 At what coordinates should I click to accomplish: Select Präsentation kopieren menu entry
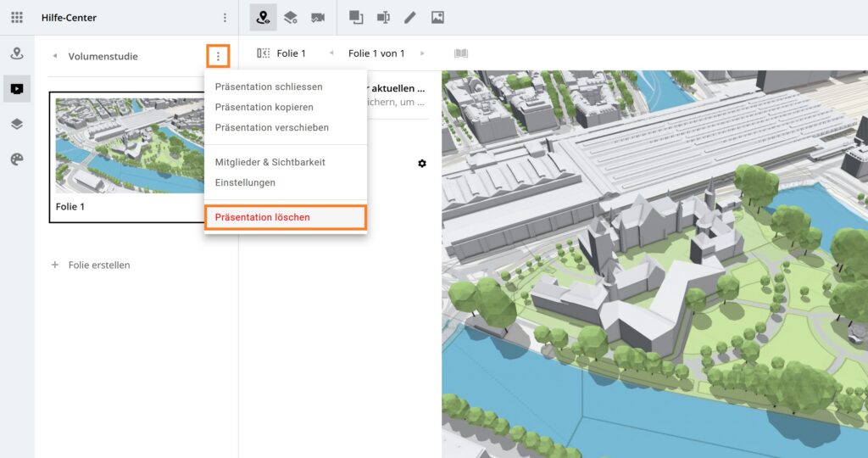coord(264,107)
